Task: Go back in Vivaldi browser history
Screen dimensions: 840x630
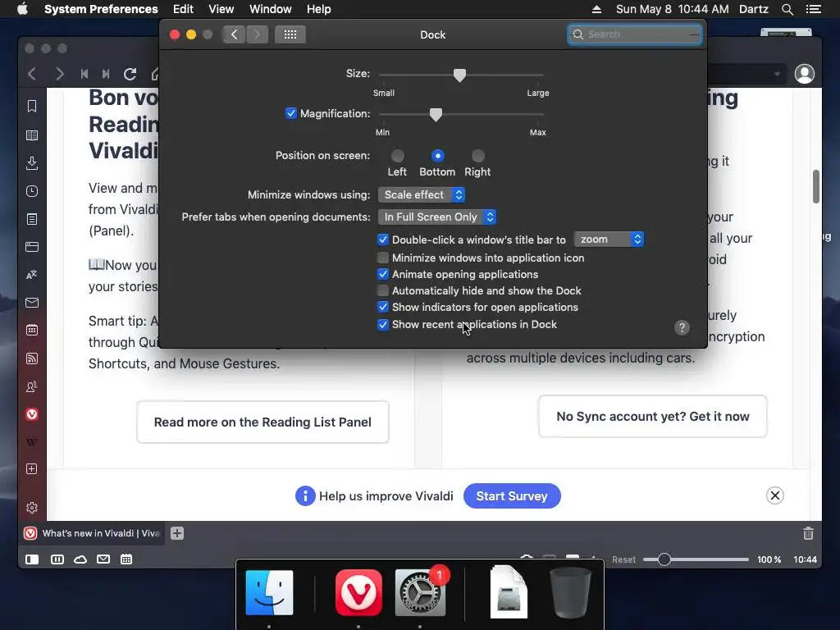Action: tap(32, 74)
